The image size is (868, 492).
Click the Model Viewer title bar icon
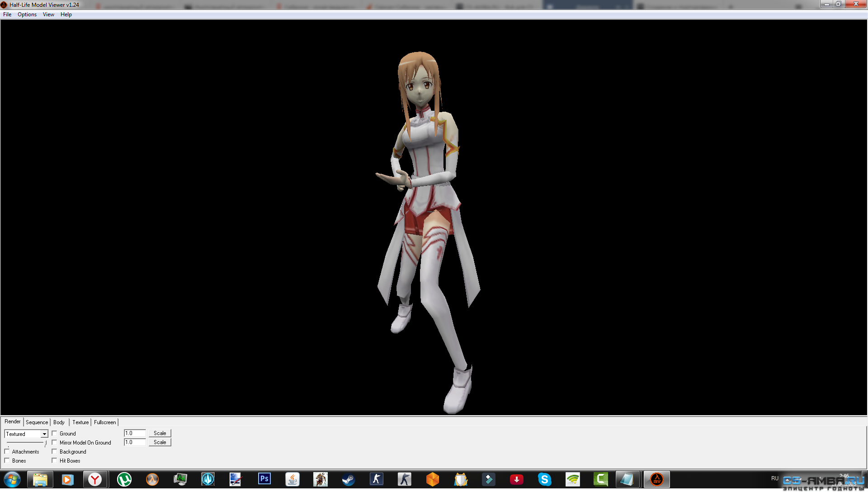tap(4, 5)
